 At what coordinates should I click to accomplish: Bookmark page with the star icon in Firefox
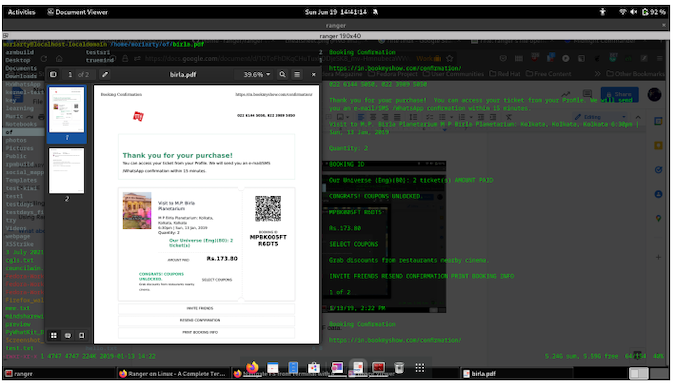tap(450, 58)
